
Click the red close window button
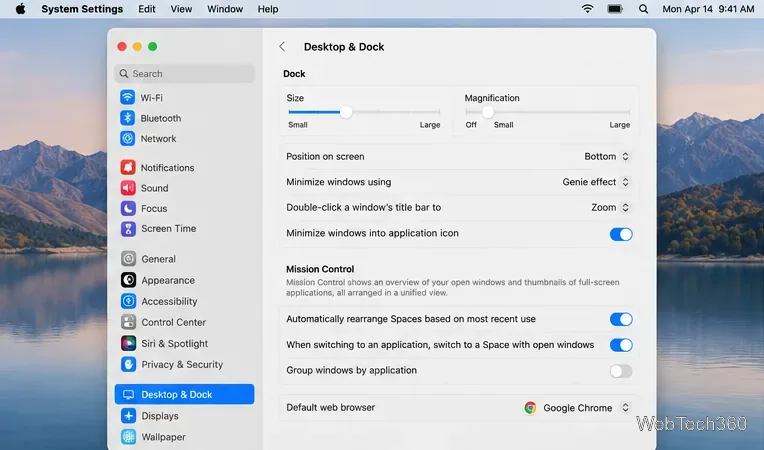(x=122, y=46)
